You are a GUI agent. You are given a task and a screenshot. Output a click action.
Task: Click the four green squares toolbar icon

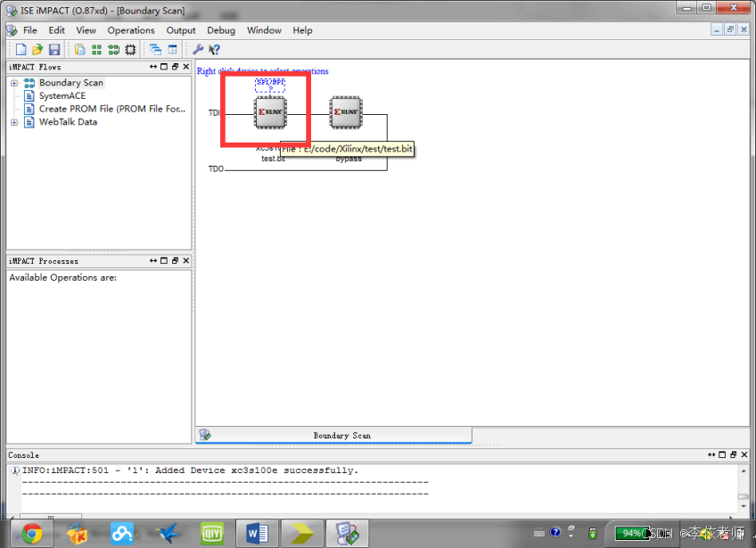pyautogui.click(x=96, y=49)
